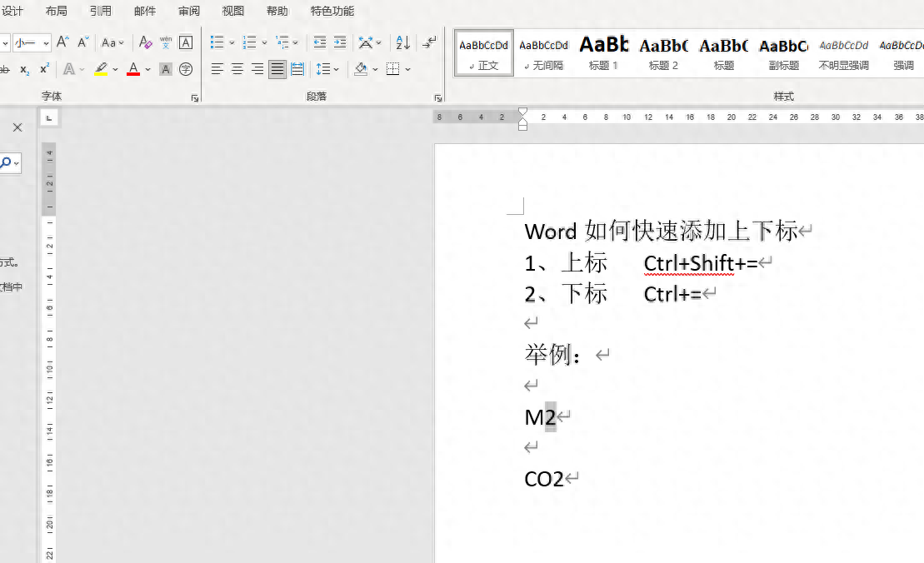Increase paragraph indent
The width and height of the screenshot is (924, 563).
click(x=340, y=42)
